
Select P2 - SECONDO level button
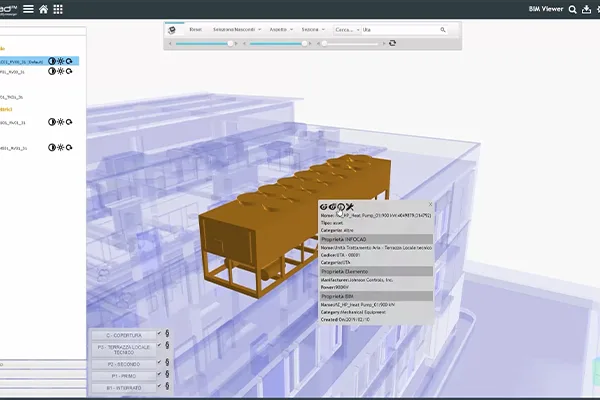(124, 364)
